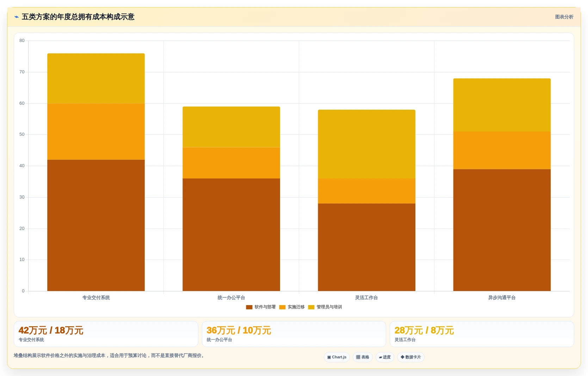
Task: Click the 统一办公平台 yellow bar segment
Action: [231, 127]
